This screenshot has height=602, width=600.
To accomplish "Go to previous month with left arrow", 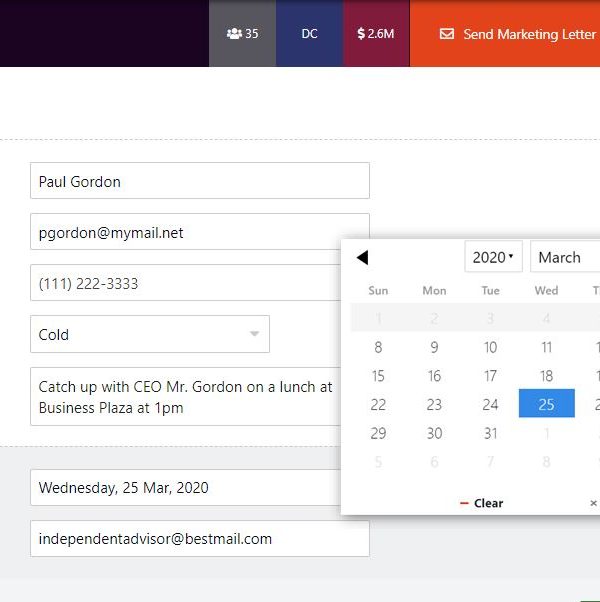I will pos(362,258).
